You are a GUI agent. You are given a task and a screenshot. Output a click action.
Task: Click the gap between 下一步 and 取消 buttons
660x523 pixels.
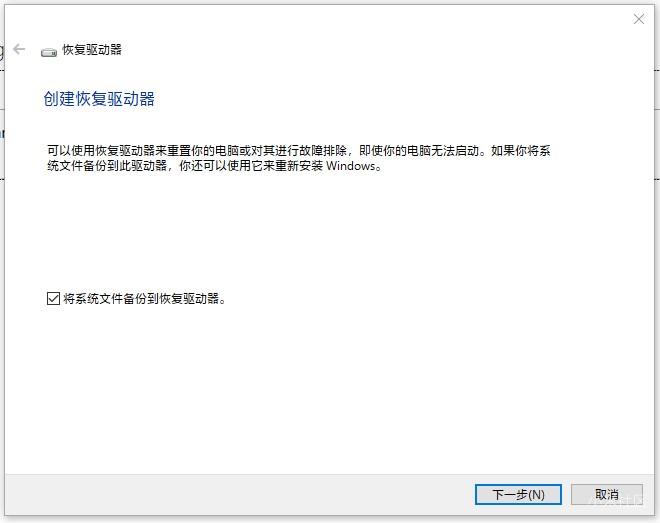pos(566,494)
